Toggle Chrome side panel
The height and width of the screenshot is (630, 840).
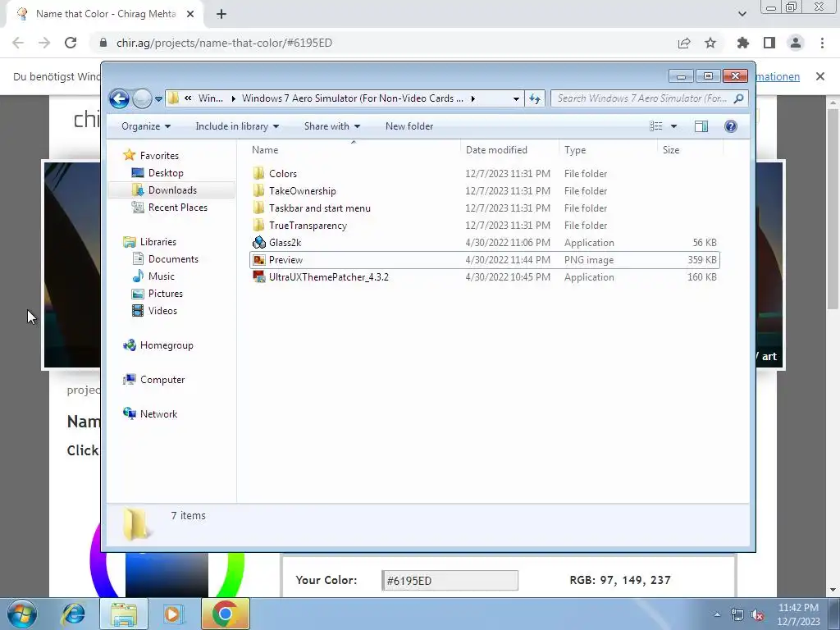pos(769,43)
